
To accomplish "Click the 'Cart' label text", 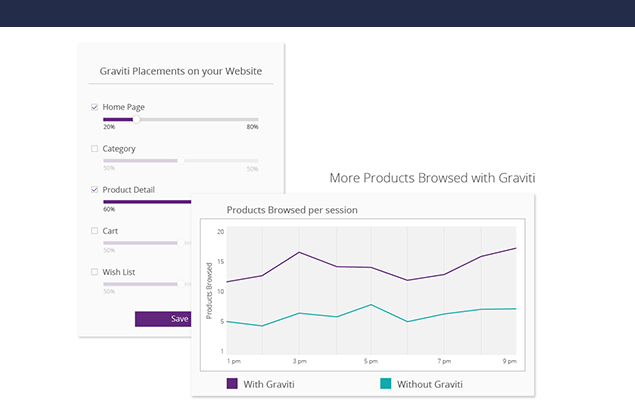I will pyautogui.click(x=110, y=231).
